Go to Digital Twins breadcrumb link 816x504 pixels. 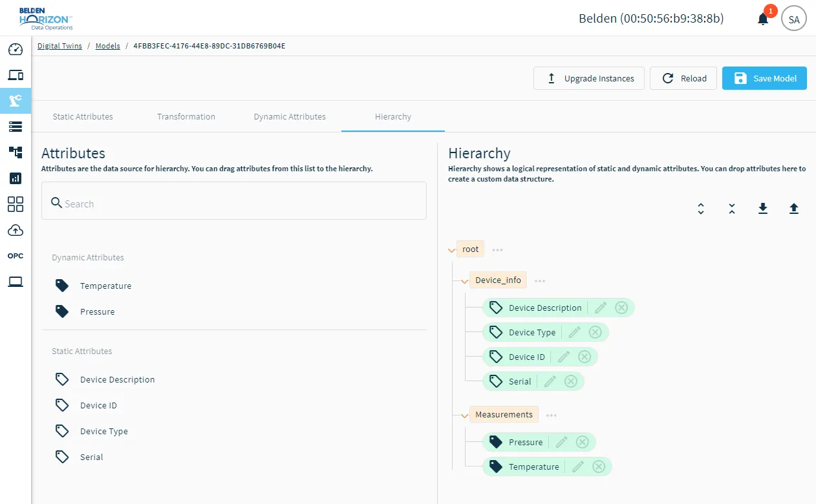coord(59,46)
